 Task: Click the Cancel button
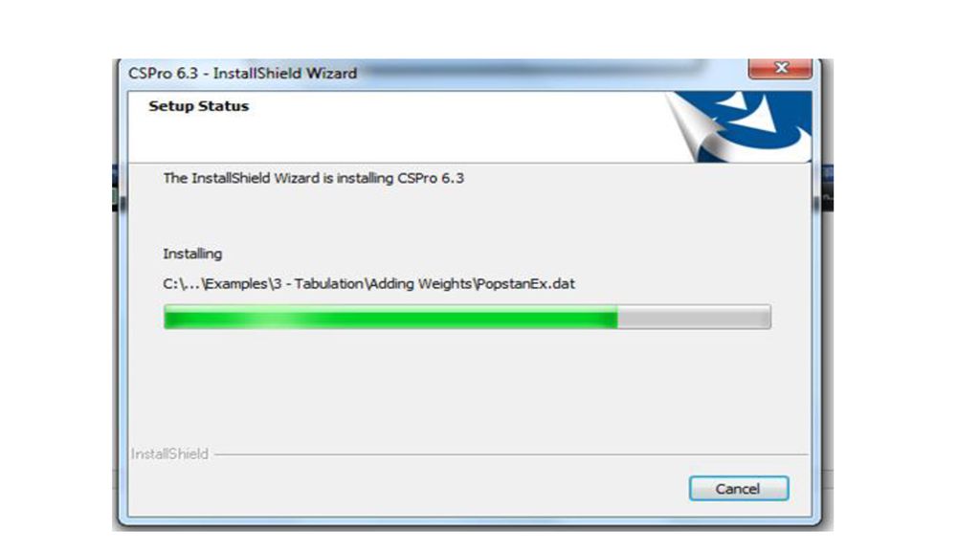(x=739, y=489)
